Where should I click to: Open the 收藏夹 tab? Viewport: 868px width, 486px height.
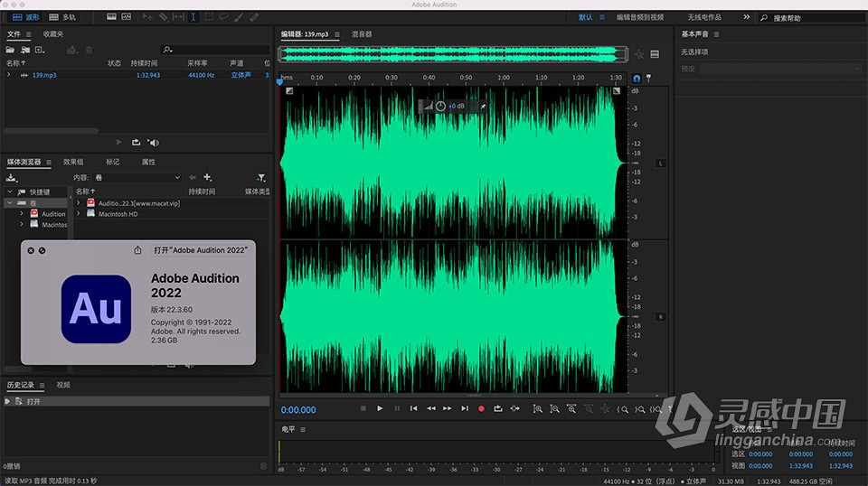point(53,34)
